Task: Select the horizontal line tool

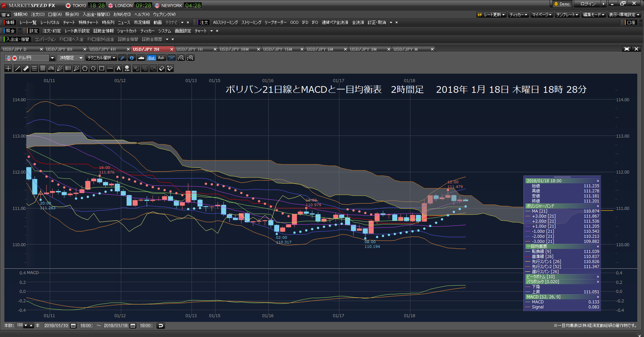Action: [x=110, y=68]
